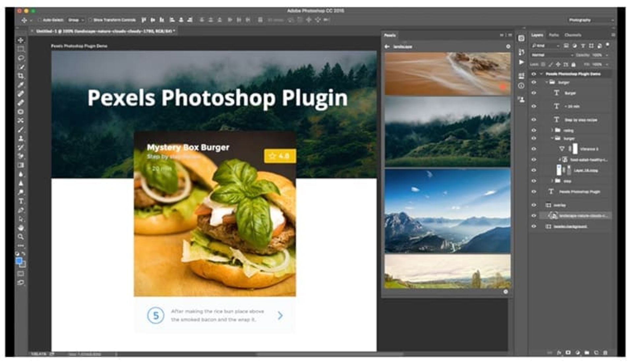633x364 pixels.
Task: Switch to the Paths tab
Action: pyautogui.click(x=554, y=35)
